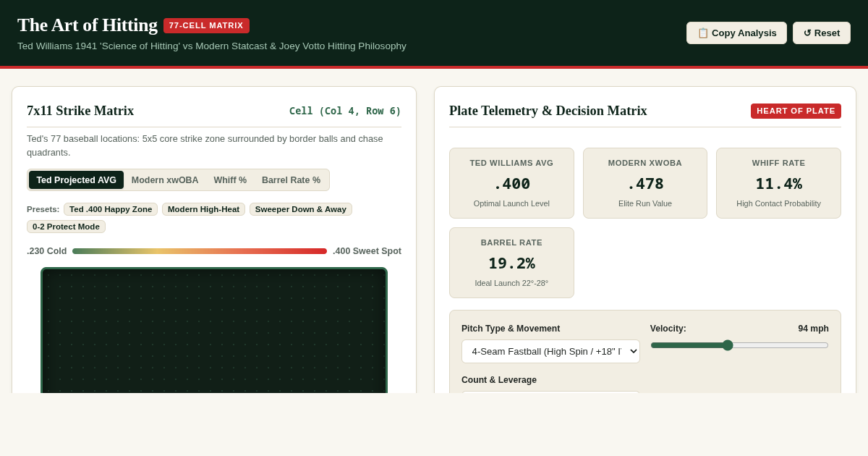Open the Whiff % tab

point(230,180)
